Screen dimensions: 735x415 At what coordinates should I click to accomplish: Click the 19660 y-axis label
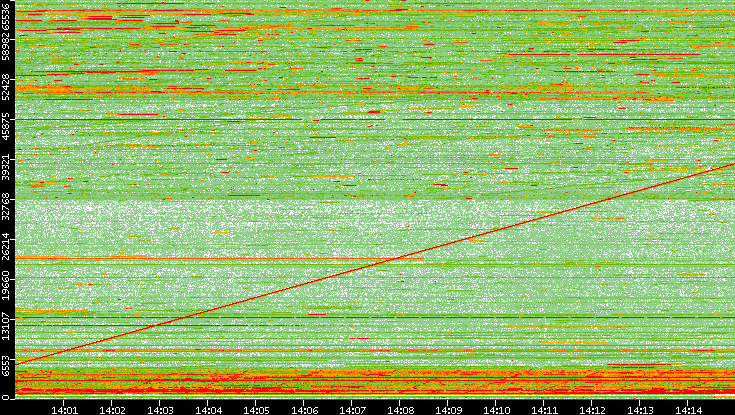click(x=6, y=286)
